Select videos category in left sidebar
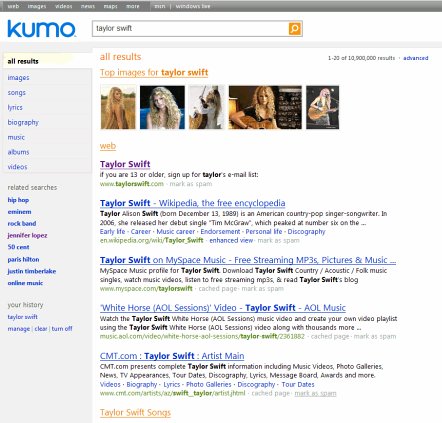Image resolution: width=442 pixels, height=423 pixels. tap(17, 167)
